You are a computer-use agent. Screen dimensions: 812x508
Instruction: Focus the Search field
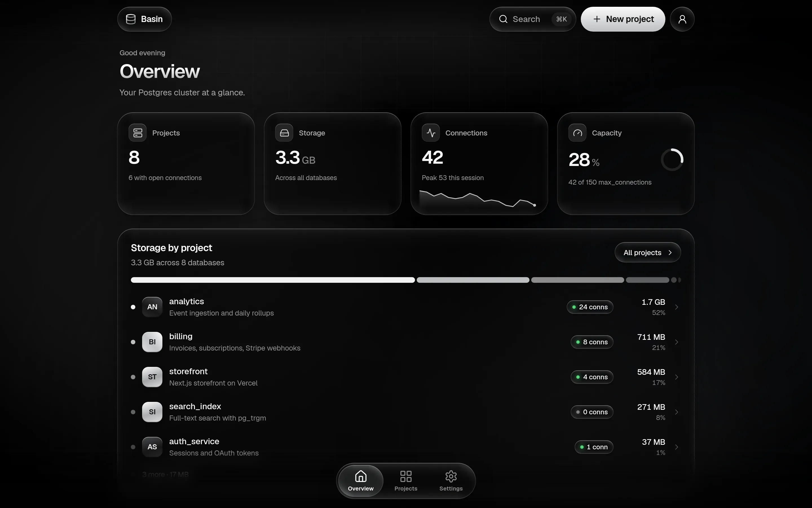[x=533, y=19]
